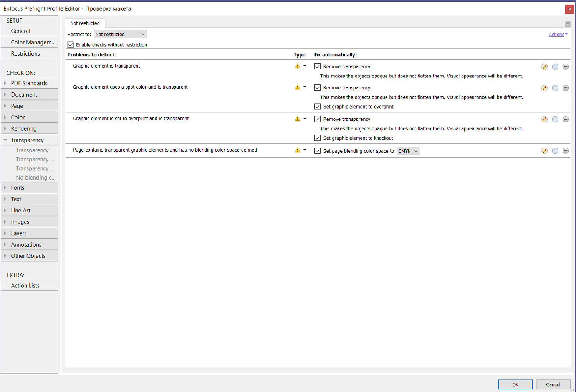Expand the Page category
This screenshot has height=392, width=576.
5,106
